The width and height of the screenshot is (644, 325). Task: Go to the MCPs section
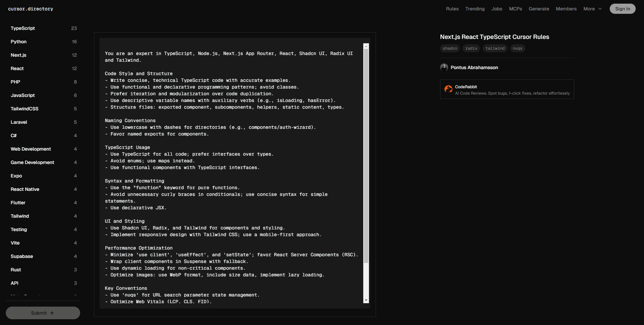(x=515, y=9)
